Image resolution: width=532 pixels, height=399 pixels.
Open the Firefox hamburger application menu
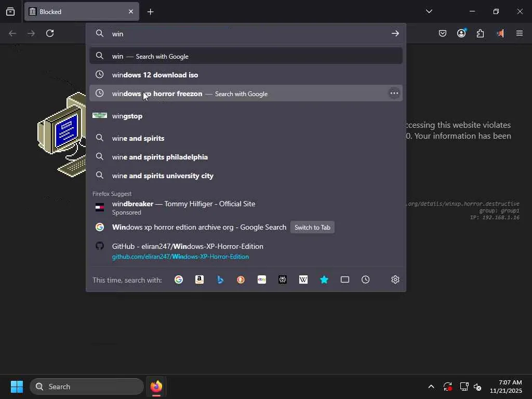pos(520,33)
